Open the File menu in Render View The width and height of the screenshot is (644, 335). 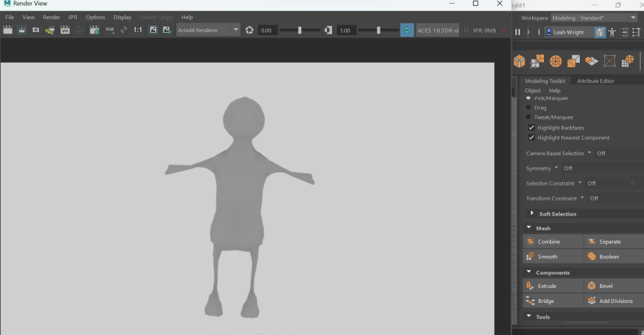(x=9, y=17)
